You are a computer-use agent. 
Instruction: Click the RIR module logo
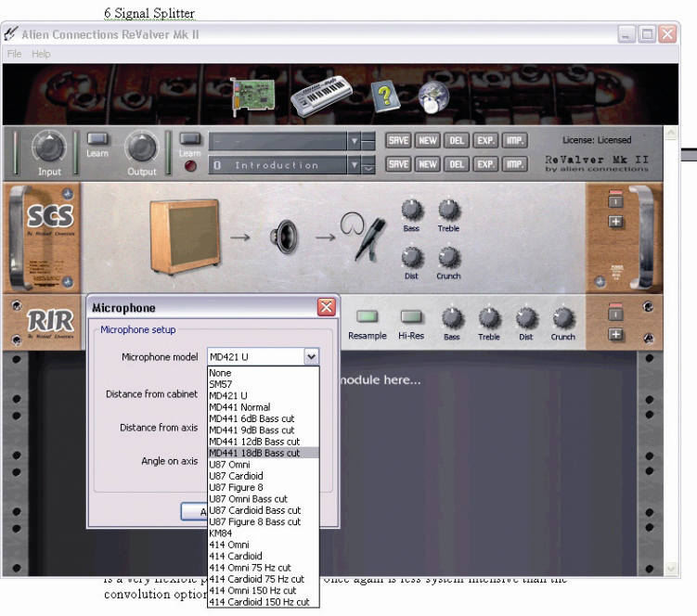[x=50, y=320]
